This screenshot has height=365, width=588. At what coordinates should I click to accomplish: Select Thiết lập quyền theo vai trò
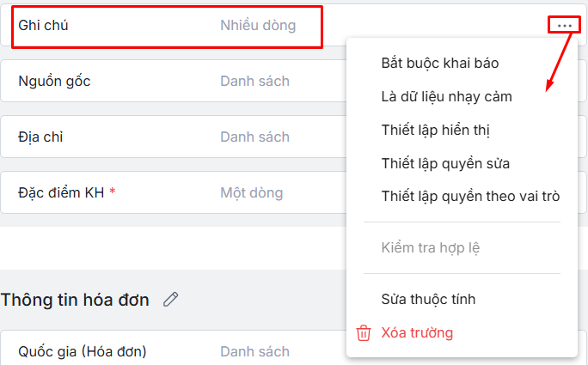tap(470, 197)
